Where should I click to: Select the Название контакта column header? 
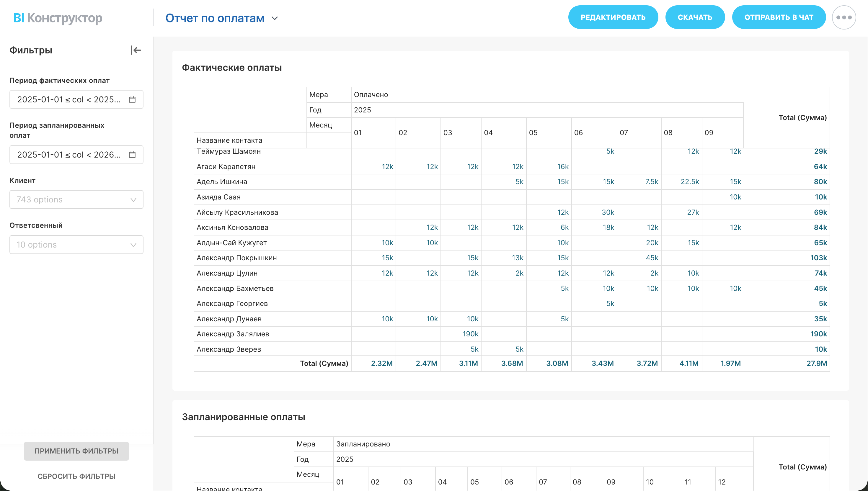229,140
